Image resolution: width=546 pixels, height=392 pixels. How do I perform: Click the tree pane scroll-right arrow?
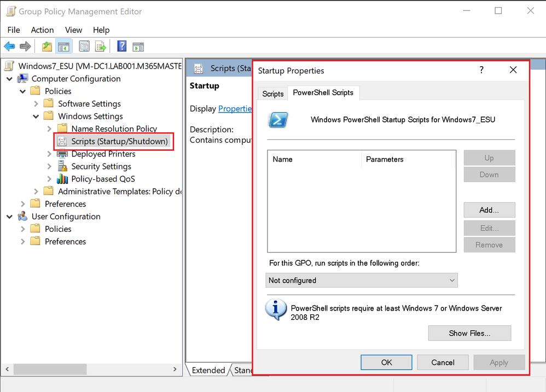pyautogui.click(x=175, y=370)
